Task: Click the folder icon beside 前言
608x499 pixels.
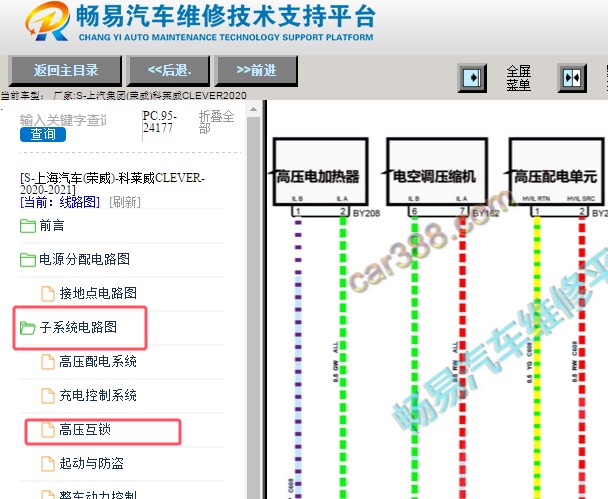Action: pyautogui.click(x=28, y=226)
